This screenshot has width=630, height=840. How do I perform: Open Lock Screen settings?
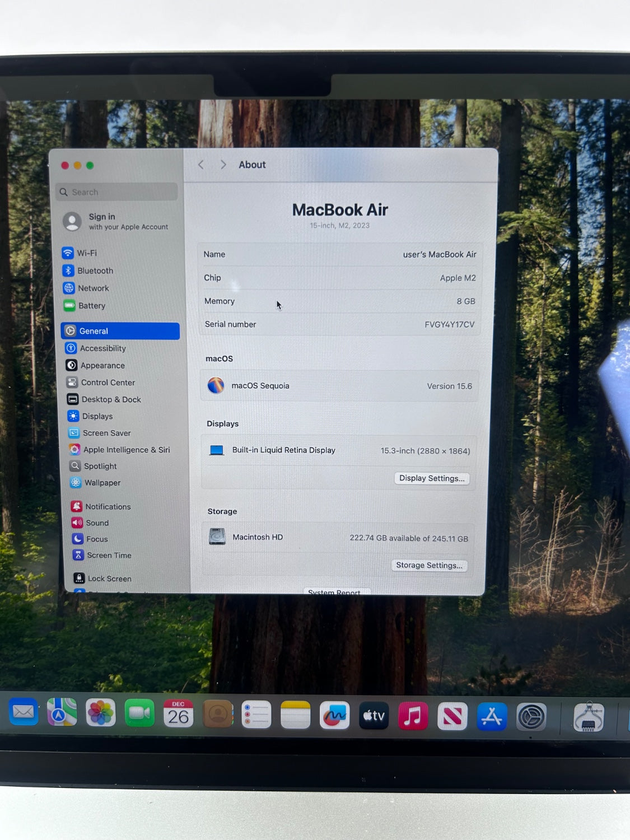coord(109,578)
